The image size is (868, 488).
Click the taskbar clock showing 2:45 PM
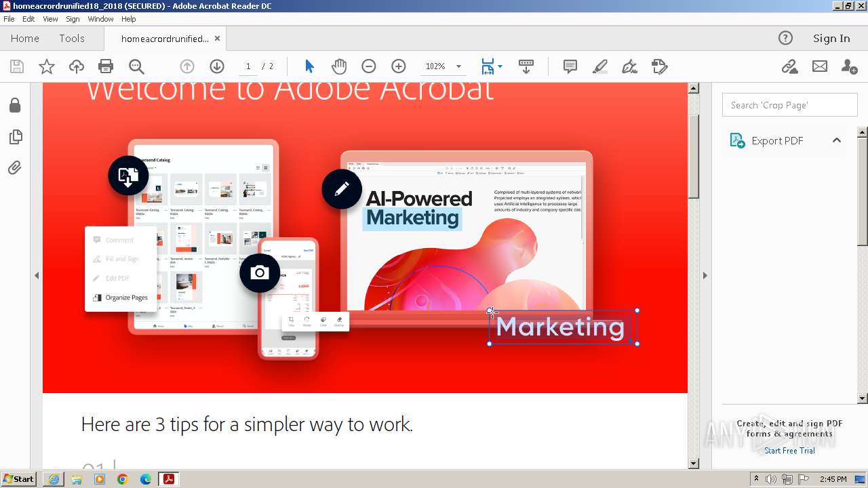point(833,479)
